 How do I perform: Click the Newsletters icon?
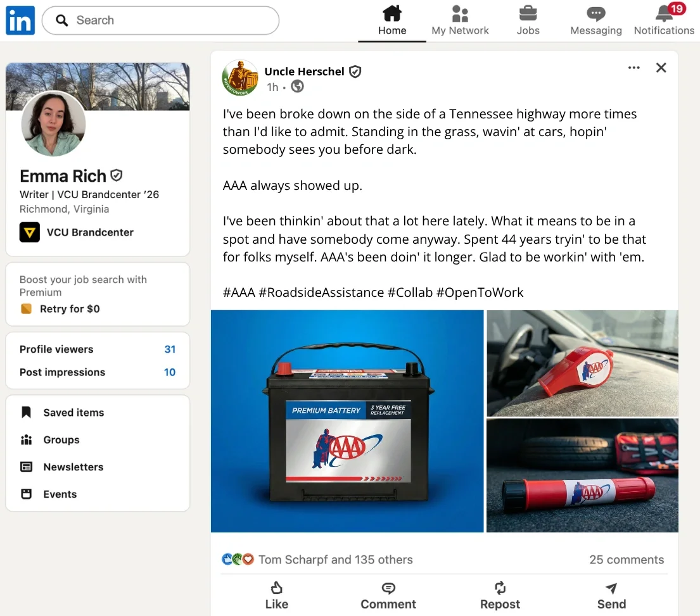[x=27, y=467]
